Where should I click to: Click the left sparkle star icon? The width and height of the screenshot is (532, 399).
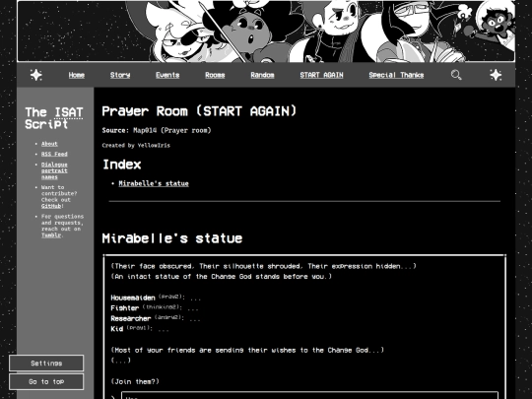(36, 75)
